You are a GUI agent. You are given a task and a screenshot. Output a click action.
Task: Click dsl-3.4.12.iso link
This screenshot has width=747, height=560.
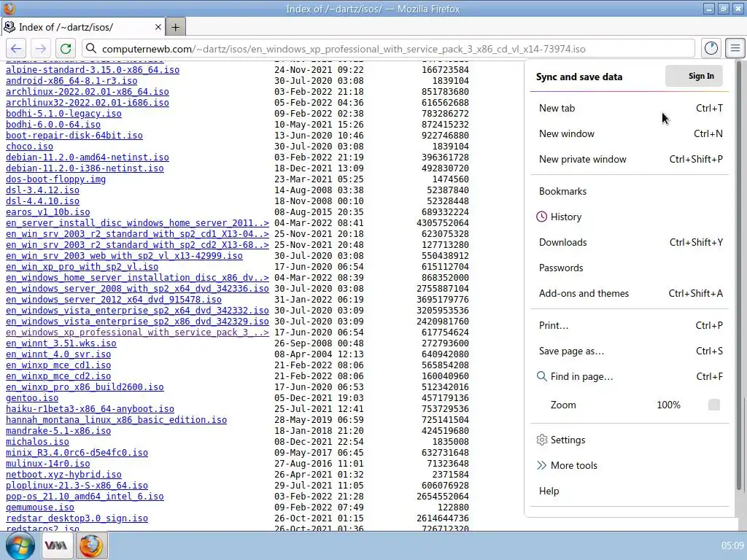(42, 190)
